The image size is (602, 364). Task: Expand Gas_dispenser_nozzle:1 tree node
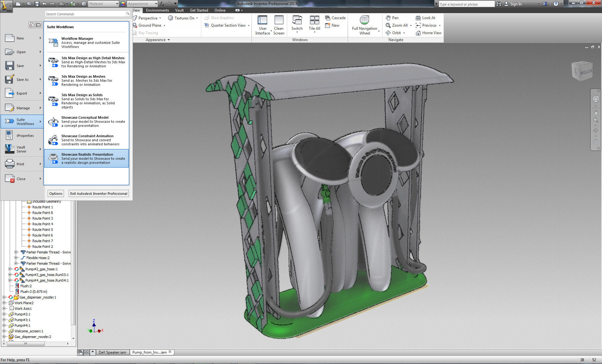4,297
